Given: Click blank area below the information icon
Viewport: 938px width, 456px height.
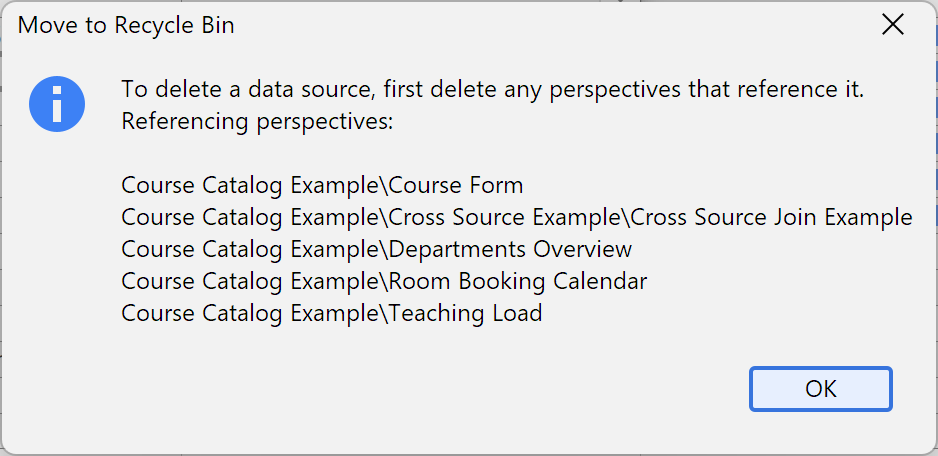Looking at the screenshot, I should pyautogui.click(x=57, y=250).
